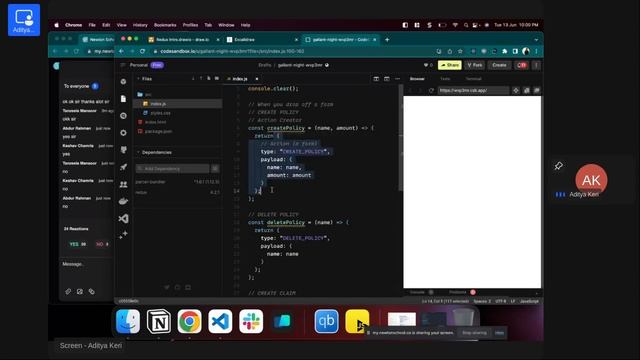The width and height of the screenshot is (640, 360).
Task: Open the CodeSandbox Settings gear in sidebar
Action: tap(124, 133)
